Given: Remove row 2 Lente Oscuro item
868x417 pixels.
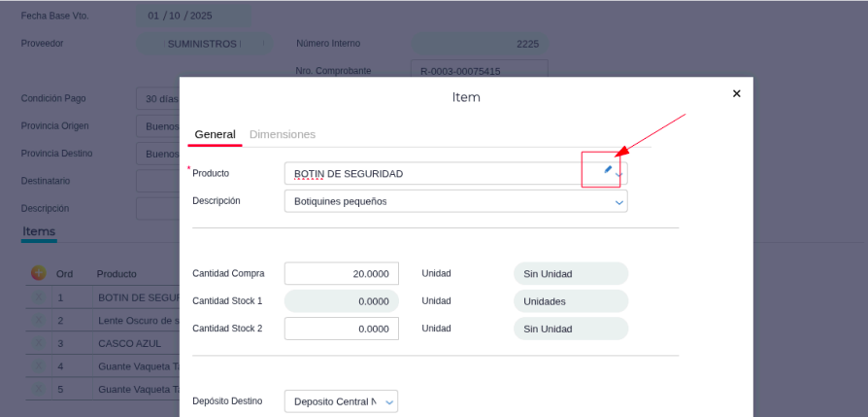Looking at the screenshot, I should (x=39, y=320).
